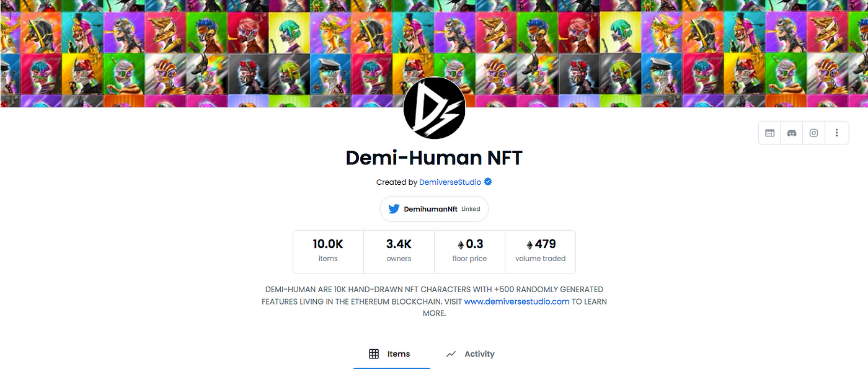Click the Twitter bird icon
The width and height of the screenshot is (868, 369).
pyautogui.click(x=394, y=209)
